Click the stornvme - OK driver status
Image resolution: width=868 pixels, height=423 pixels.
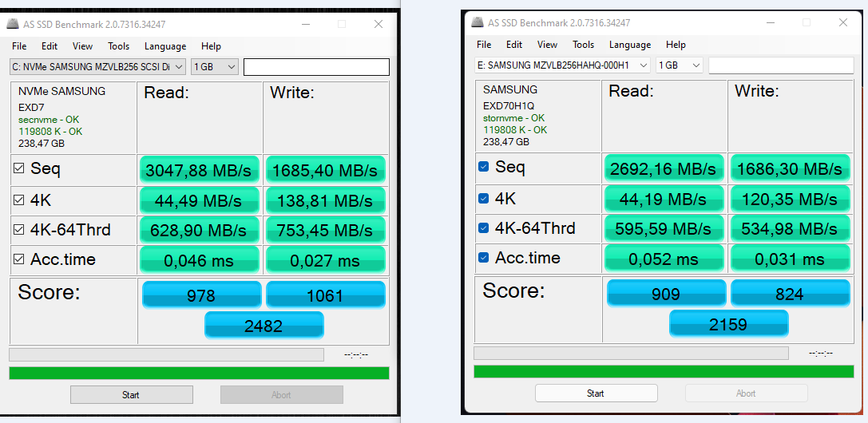[x=514, y=118]
